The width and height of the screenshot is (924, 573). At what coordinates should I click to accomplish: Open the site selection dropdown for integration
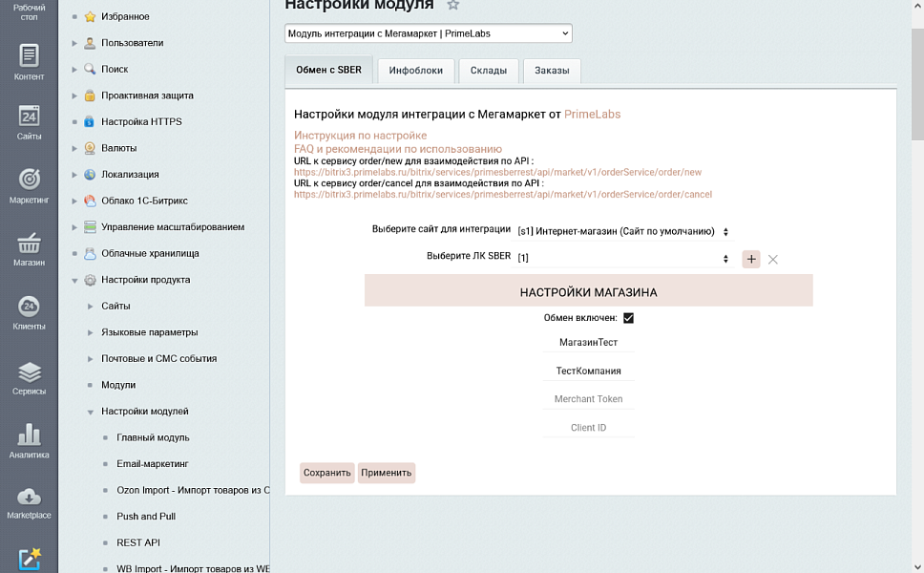pyautogui.click(x=620, y=229)
